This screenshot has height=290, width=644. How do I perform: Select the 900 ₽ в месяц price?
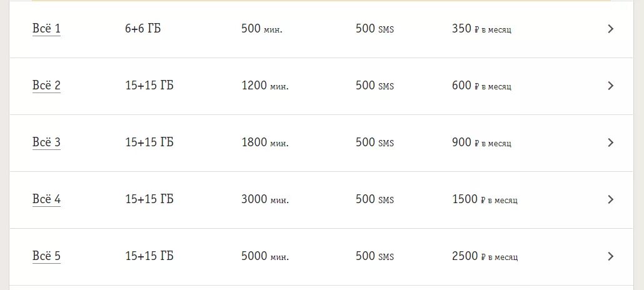tap(482, 142)
